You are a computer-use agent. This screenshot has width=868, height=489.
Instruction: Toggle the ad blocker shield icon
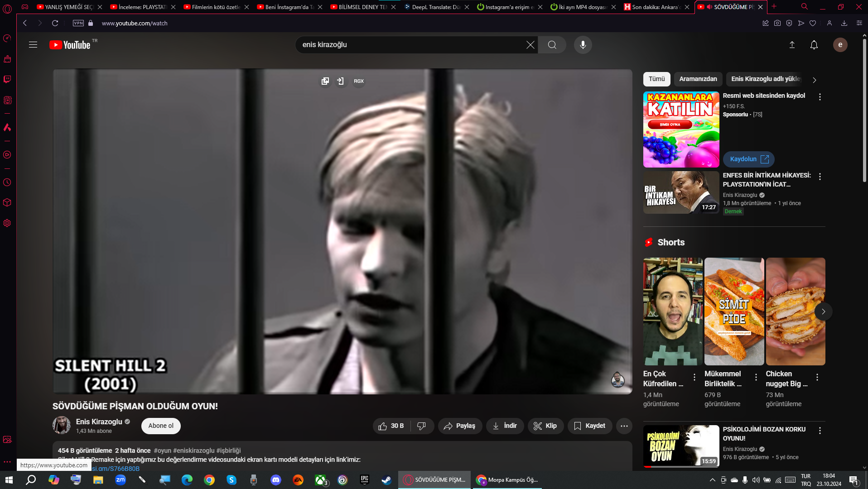point(789,23)
